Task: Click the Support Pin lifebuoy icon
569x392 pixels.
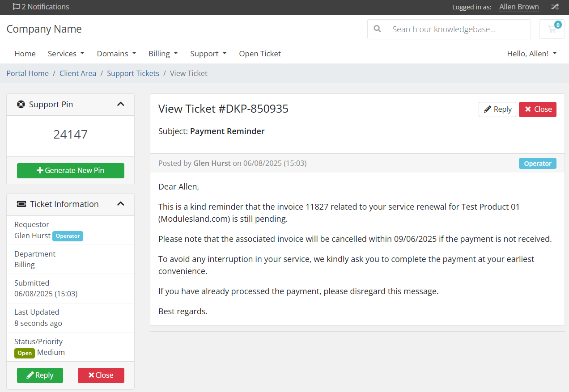Action: point(21,105)
